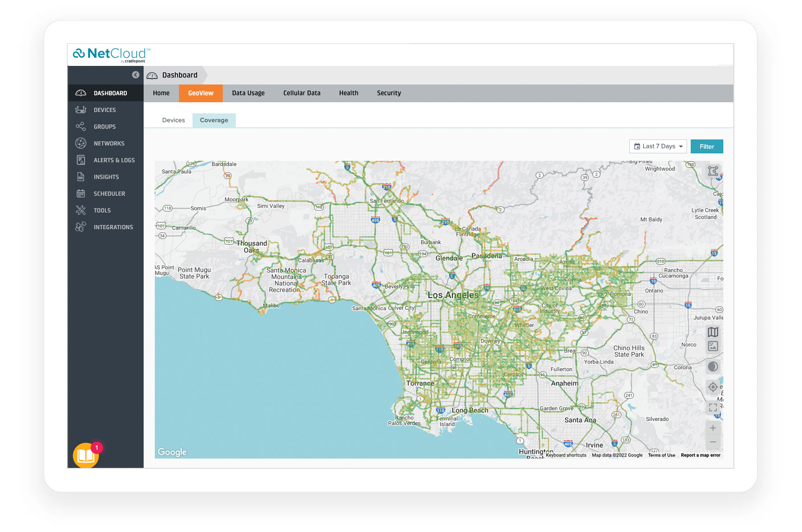
Task: Click the Irvine label on map
Action: (x=594, y=445)
